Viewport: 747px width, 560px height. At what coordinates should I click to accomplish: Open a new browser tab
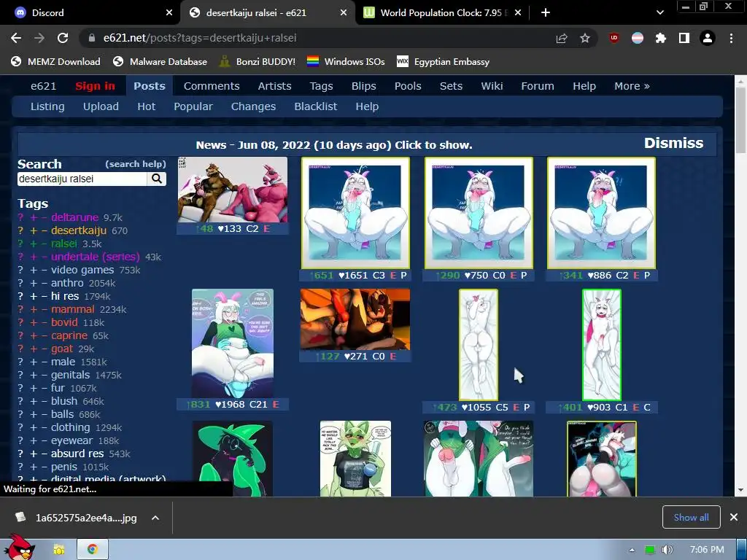546,13
